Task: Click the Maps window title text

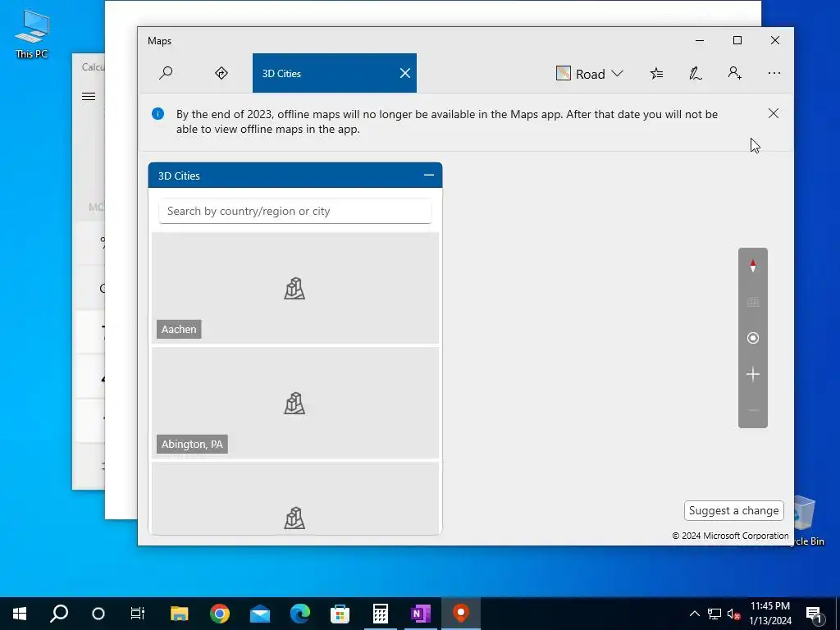Action: [160, 41]
